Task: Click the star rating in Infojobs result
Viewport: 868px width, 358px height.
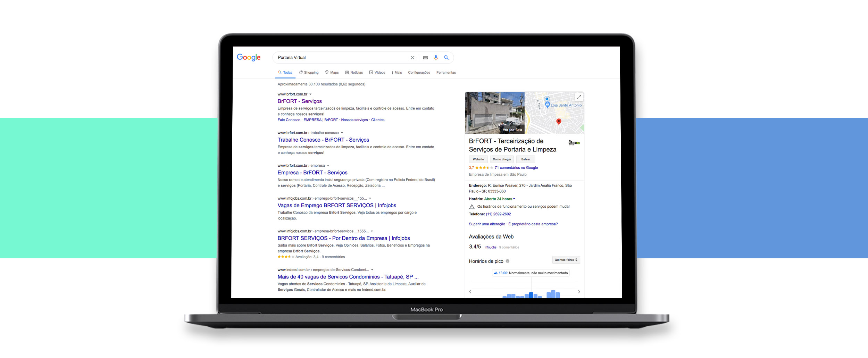Action: (x=286, y=257)
